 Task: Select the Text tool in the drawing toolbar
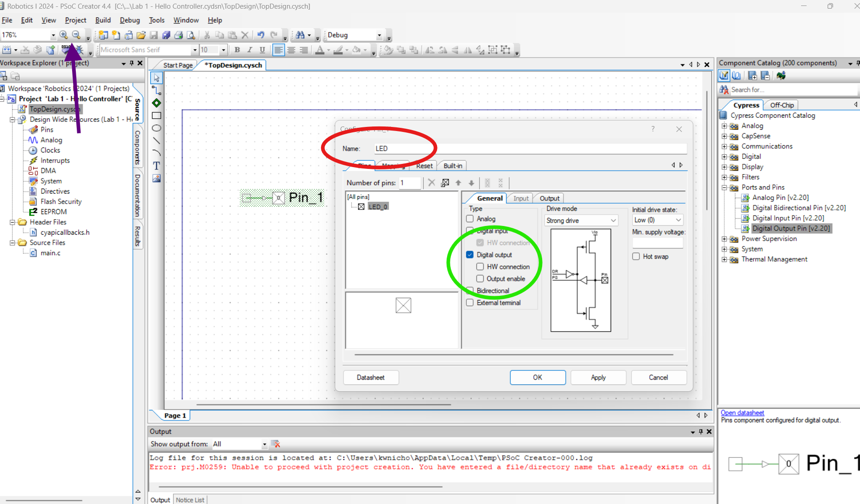tap(157, 166)
